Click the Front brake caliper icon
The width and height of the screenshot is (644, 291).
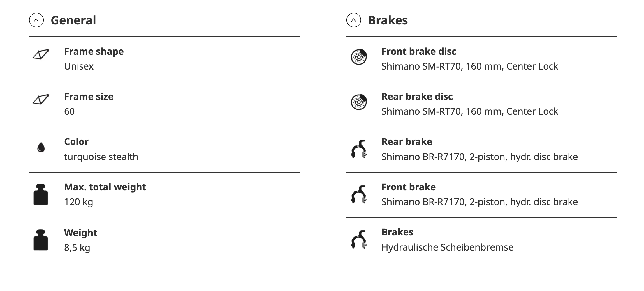click(x=358, y=194)
